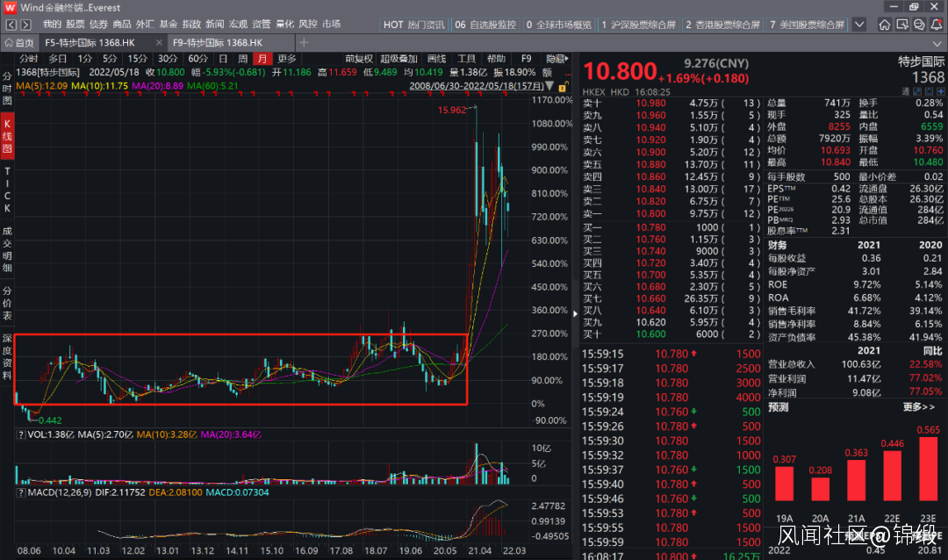This screenshot has width=948, height=560.
Task: Open the 债券 menu
Action: click(98, 25)
